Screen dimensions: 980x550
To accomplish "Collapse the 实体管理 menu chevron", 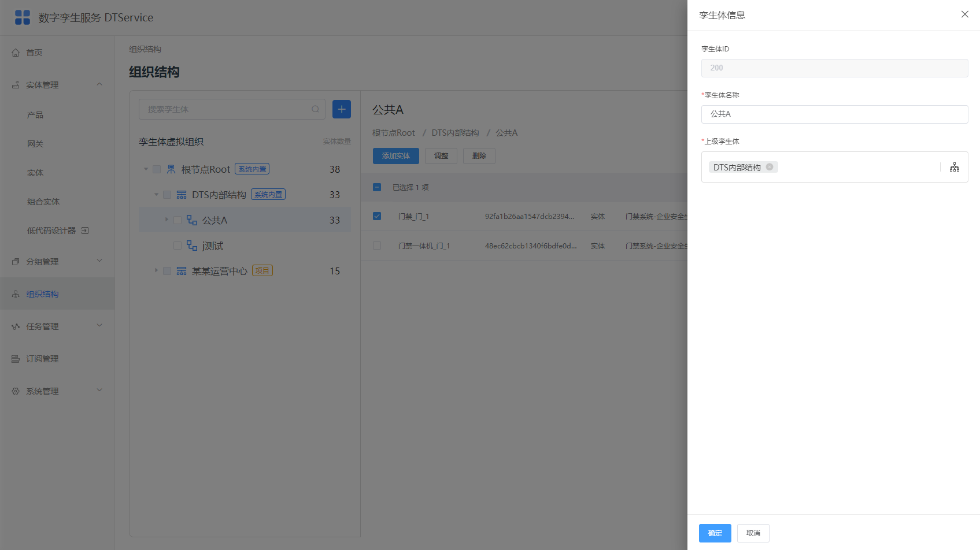I will point(99,84).
